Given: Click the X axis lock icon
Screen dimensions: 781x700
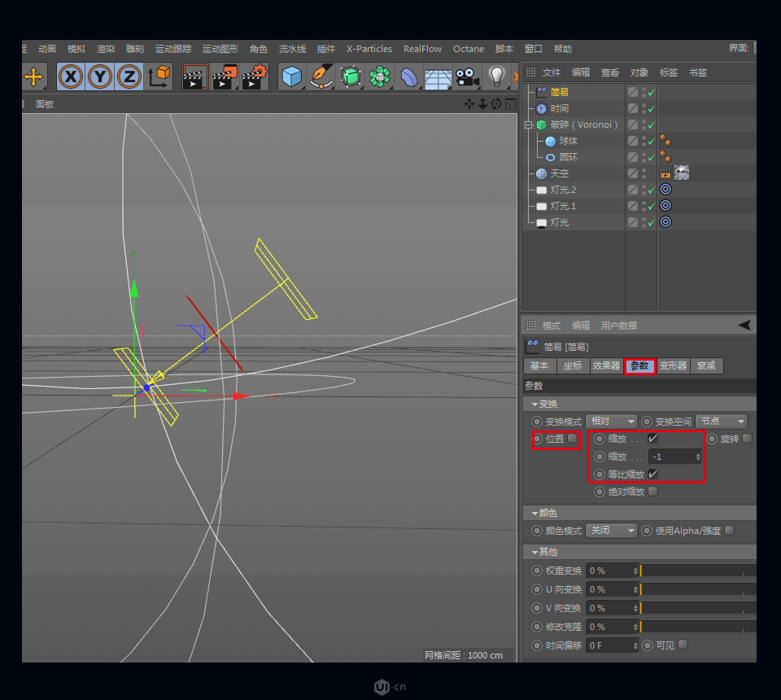Looking at the screenshot, I should [71, 77].
